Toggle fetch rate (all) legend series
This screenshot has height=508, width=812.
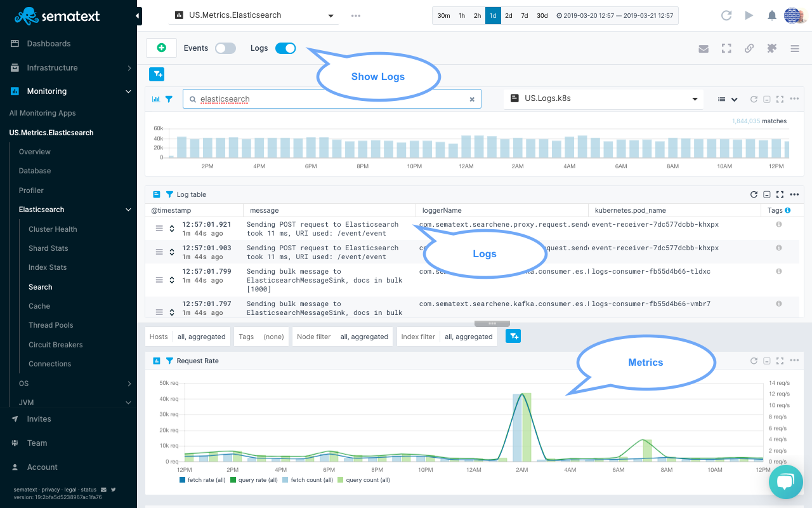point(202,480)
